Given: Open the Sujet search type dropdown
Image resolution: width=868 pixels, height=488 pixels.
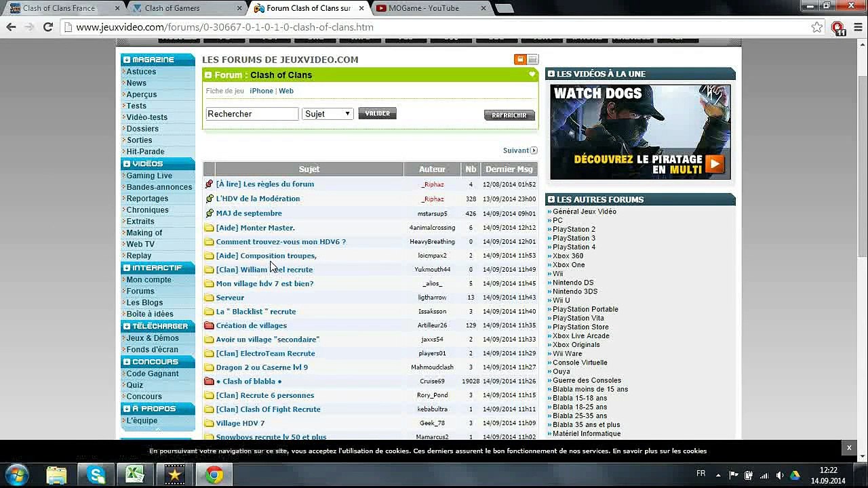Looking at the screenshot, I should [328, 114].
